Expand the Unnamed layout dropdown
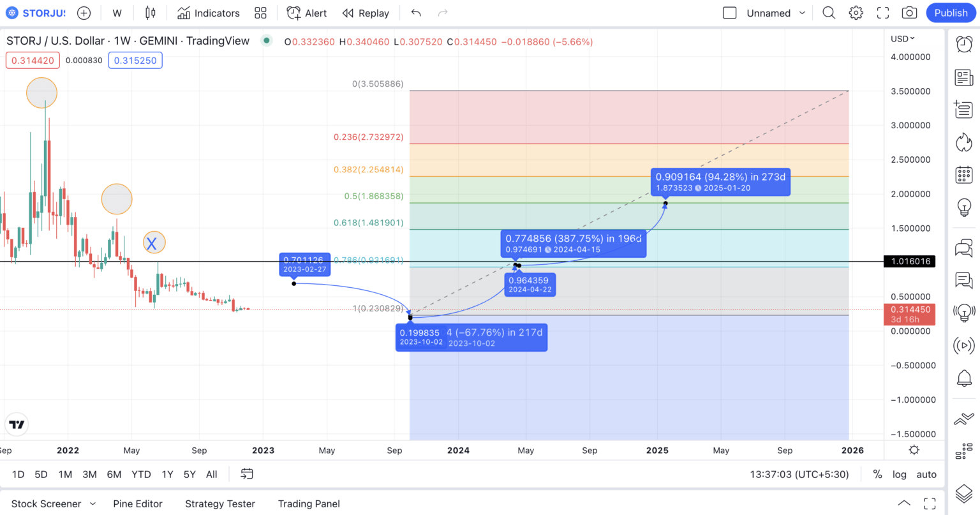The image size is (980, 515). click(x=802, y=13)
